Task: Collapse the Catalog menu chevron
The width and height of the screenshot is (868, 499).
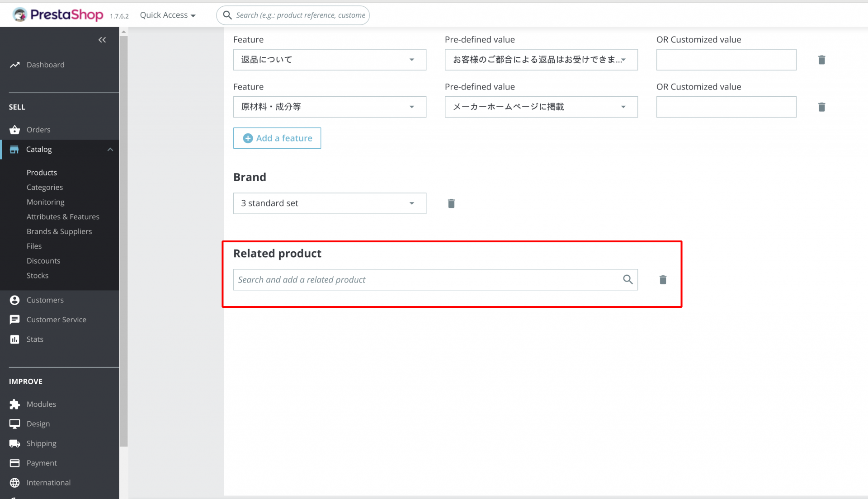Action: pos(110,150)
